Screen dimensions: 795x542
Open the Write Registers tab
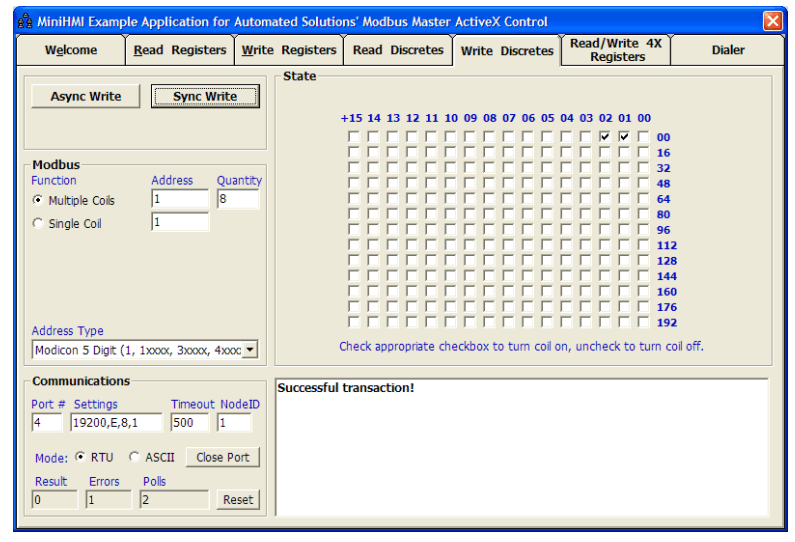(x=289, y=50)
